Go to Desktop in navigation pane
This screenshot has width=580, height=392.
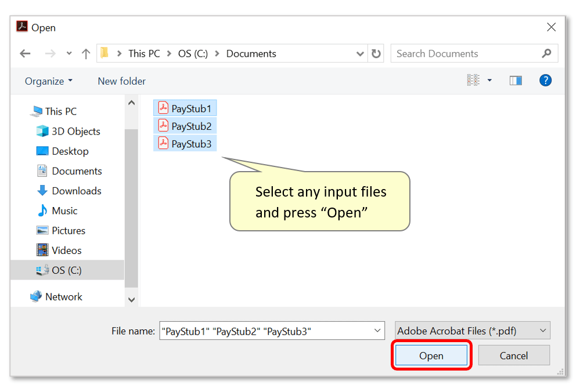point(63,151)
